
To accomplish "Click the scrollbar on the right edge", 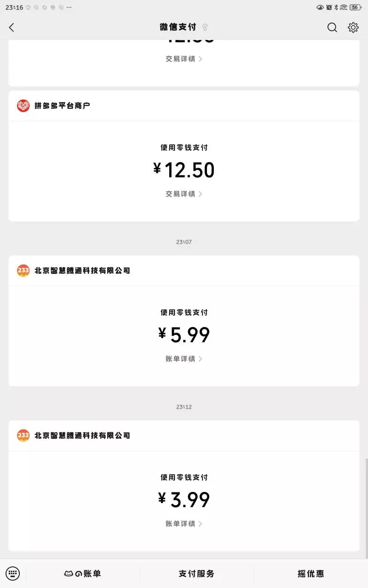I will 366,505.
